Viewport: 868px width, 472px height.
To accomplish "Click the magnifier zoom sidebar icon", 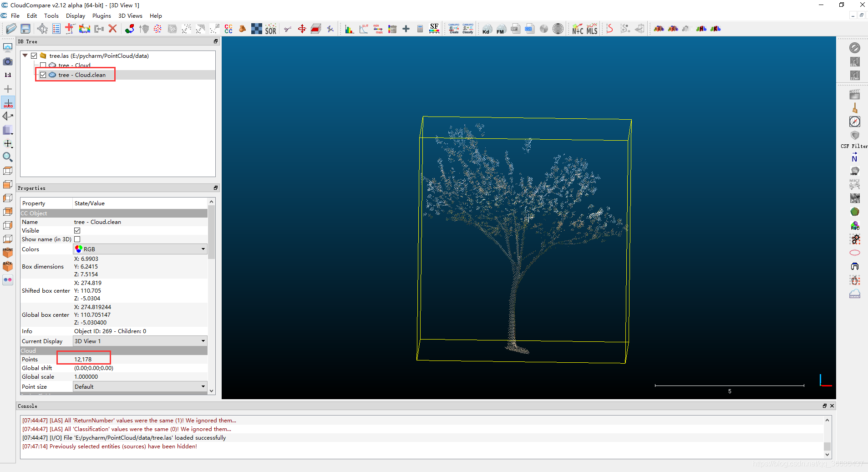I will (x=8, y=157).
